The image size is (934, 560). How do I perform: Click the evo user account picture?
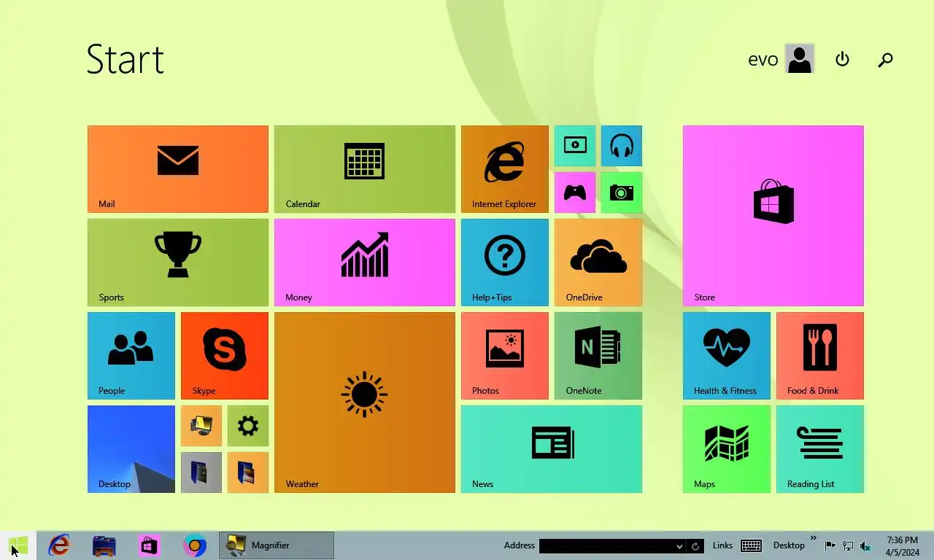[x=799, y=59]
